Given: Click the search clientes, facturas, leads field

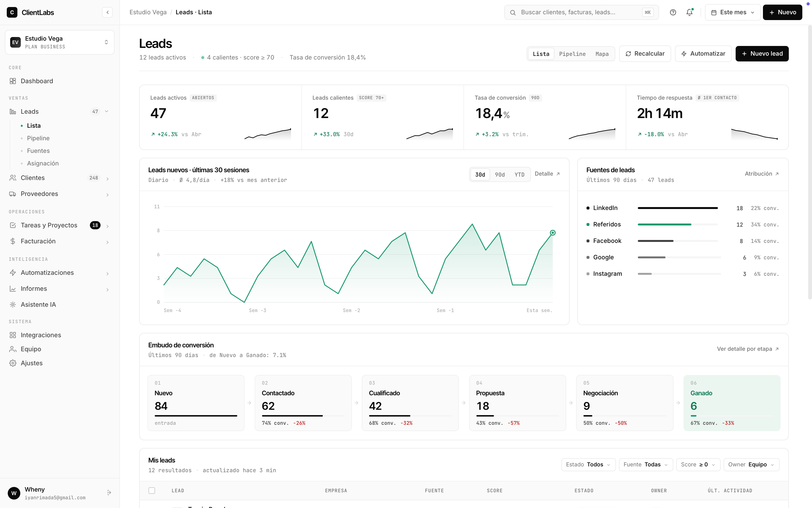Looking at the screenshot, I should tap(581, 12).
